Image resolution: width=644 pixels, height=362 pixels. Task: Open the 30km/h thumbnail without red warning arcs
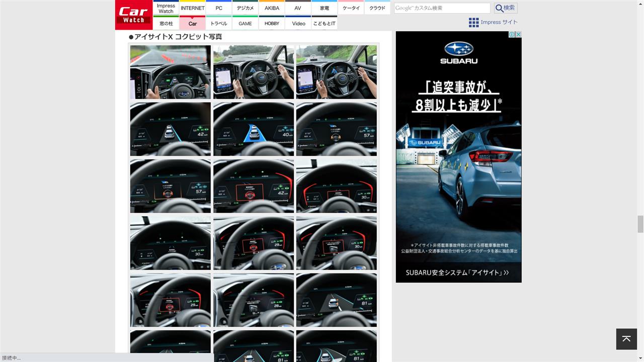pyautogui.click(x=171, y=243)
